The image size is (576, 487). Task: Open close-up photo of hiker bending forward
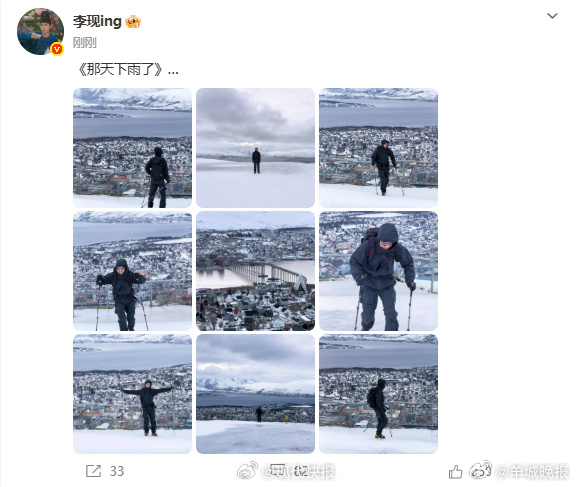point(378,271)
